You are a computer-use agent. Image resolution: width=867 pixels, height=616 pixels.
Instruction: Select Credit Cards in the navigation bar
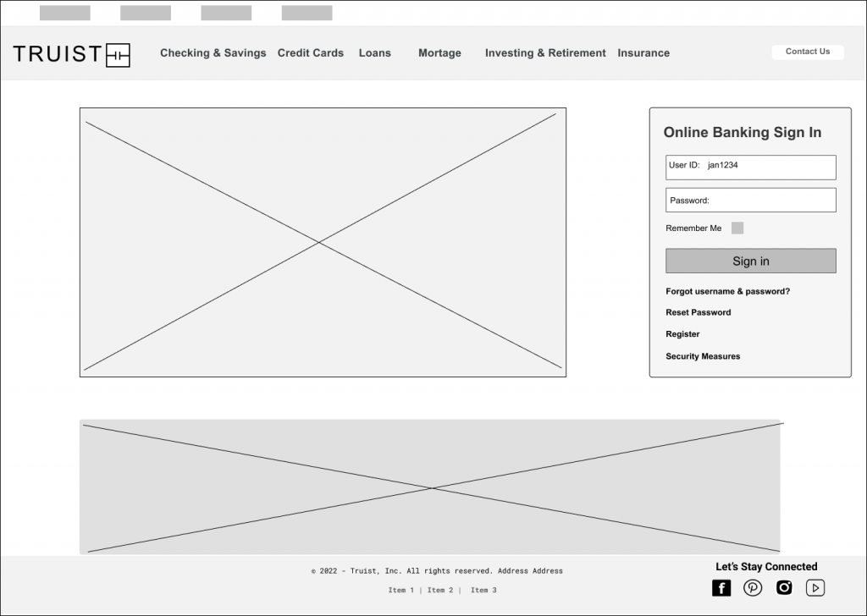311,52
